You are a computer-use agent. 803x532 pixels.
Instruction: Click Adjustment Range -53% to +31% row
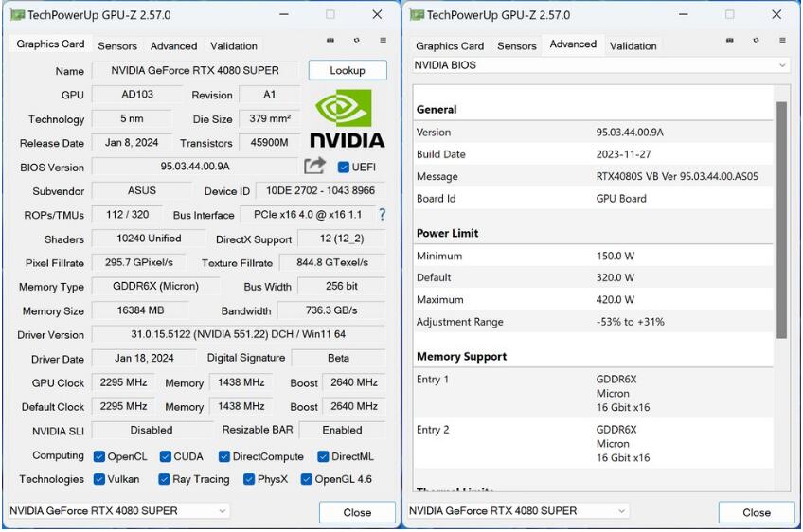click(593, 322)
